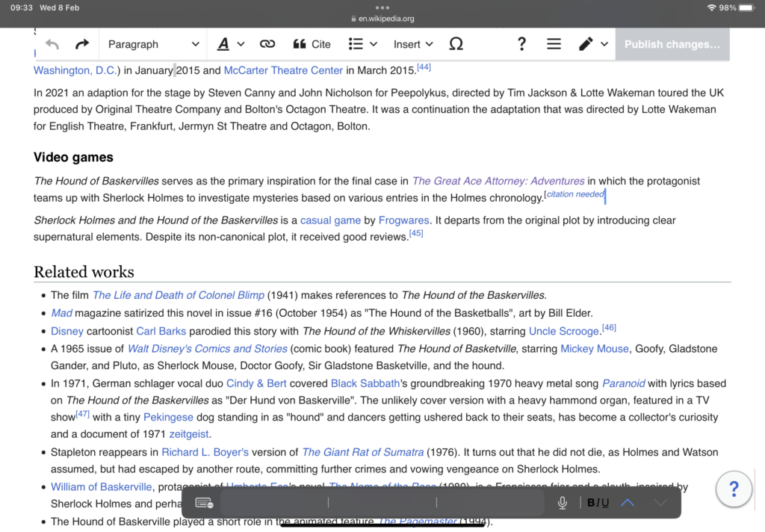Viewport: 765px width, 532px height.
Task: Open the Insert menu
Action: (x=413, y=45)
